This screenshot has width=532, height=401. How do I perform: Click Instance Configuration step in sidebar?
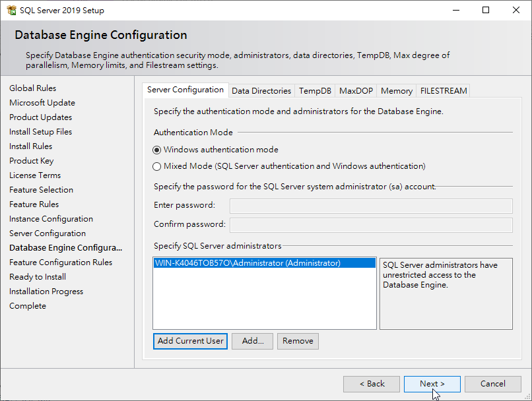[51, 219]
